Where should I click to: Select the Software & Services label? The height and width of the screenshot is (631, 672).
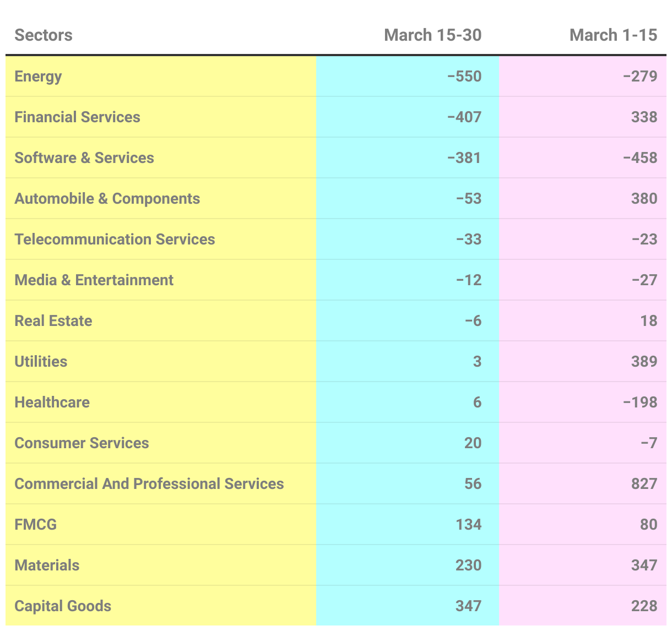coord(84,157)
